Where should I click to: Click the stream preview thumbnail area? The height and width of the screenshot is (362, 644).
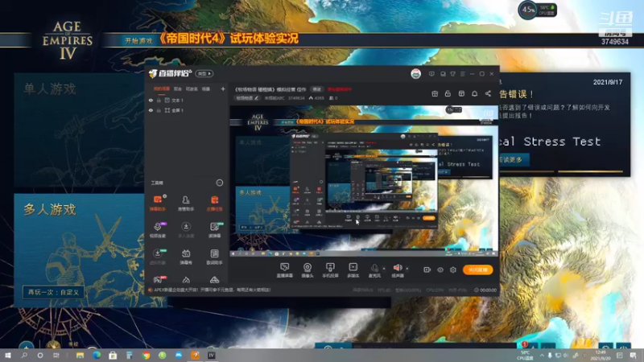tap(364, 180)
